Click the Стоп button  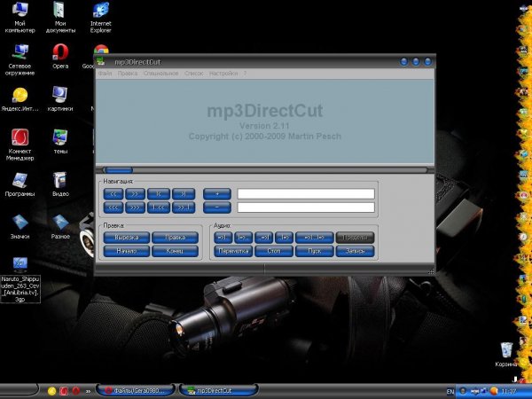274,251
